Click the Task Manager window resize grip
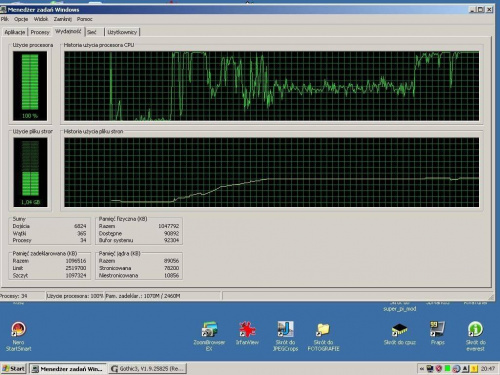 pos(491,296)
